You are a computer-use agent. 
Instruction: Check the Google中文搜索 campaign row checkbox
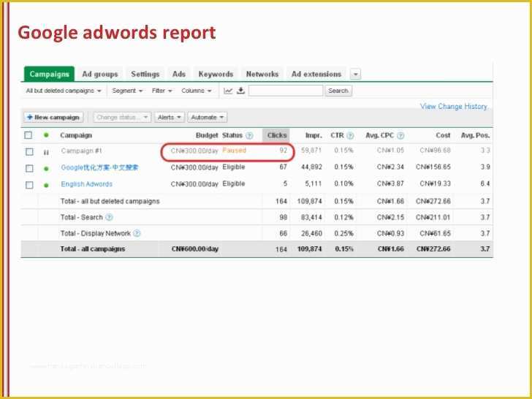point(29,168)
